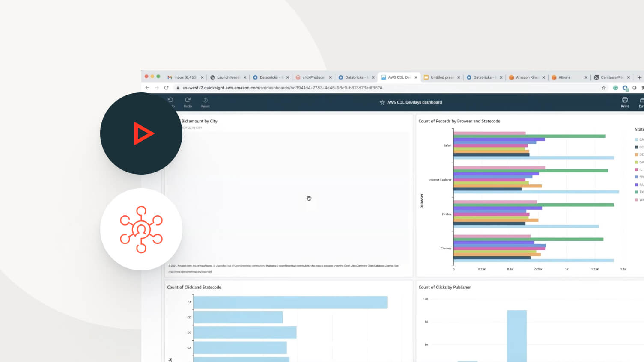Click the browser forward arrow
644x362 pixels.
tap(157, 88)
